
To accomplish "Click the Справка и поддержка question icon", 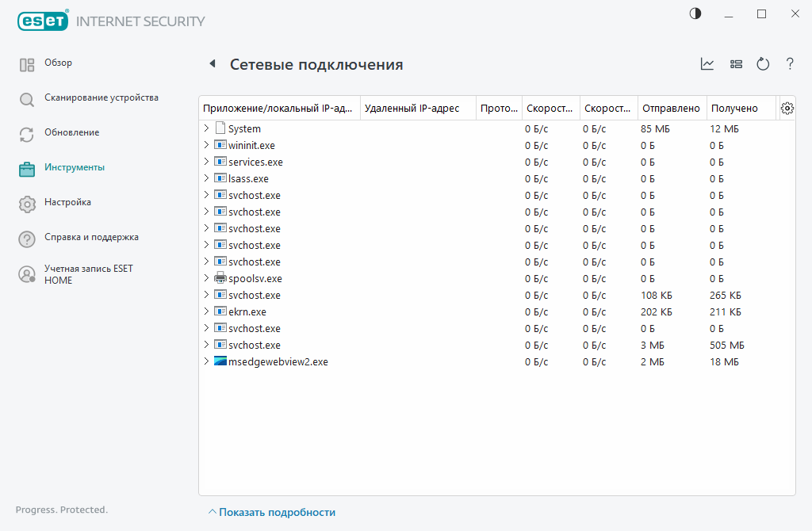I will click(x=27, y=239).
